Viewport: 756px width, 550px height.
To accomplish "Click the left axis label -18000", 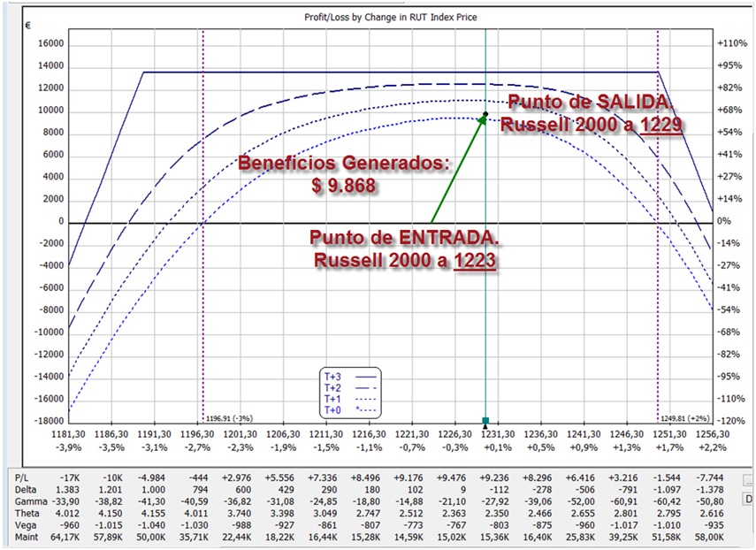I will (49, 421).
